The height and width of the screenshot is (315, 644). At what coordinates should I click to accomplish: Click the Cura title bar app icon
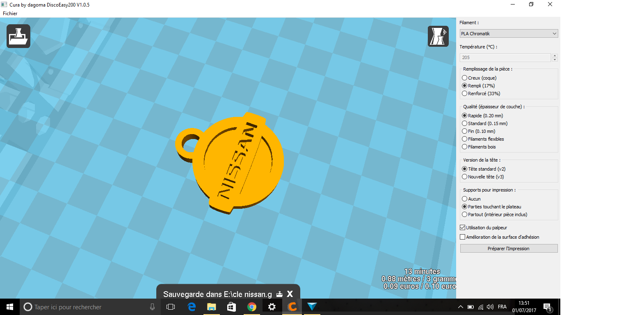4,5
